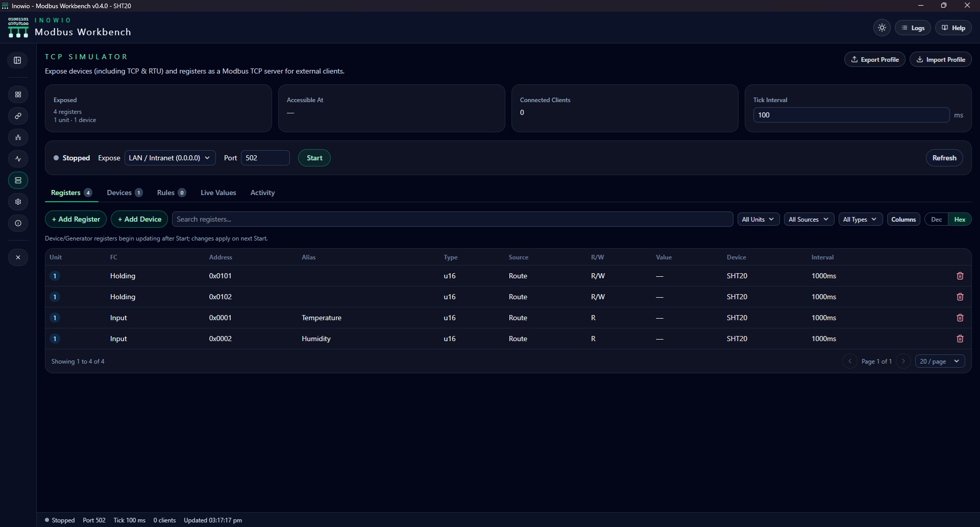
Task: Open the settings gear icon in sidebar
Action: point(18,202)
